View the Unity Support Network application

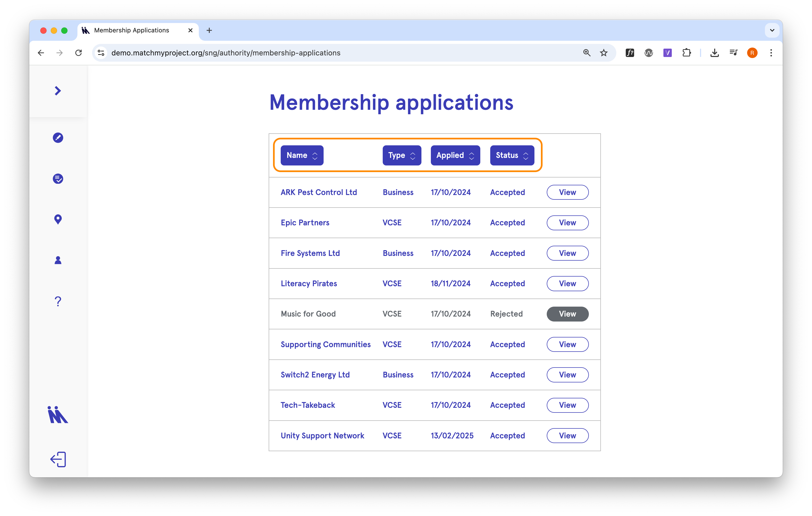coord(567,435)
